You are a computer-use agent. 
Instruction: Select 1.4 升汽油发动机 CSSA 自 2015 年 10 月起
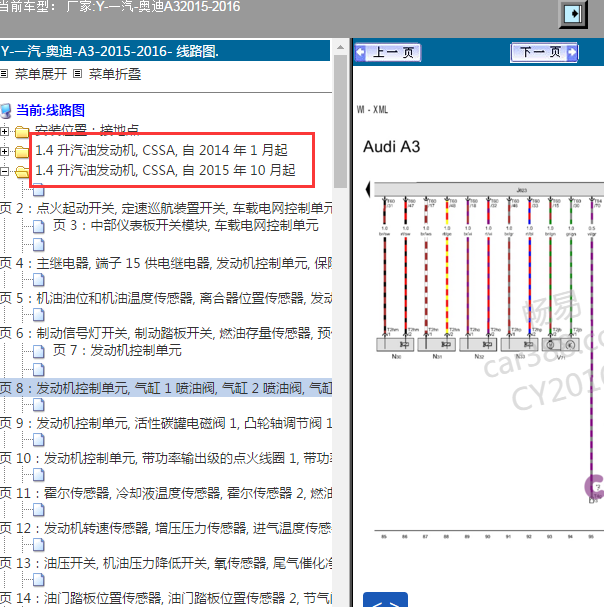click(165, 170)
